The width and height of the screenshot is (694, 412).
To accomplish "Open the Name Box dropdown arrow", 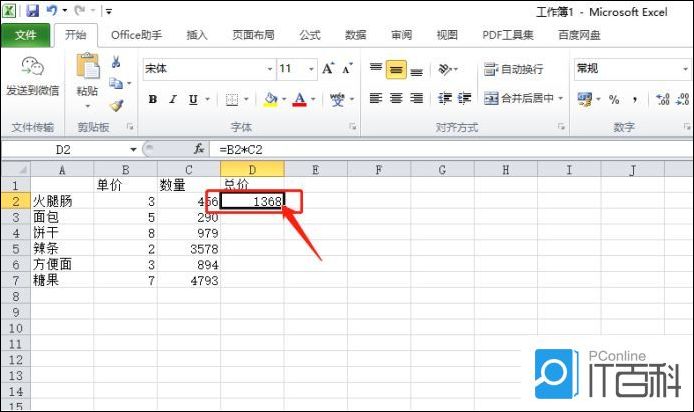I will (133, 150).
